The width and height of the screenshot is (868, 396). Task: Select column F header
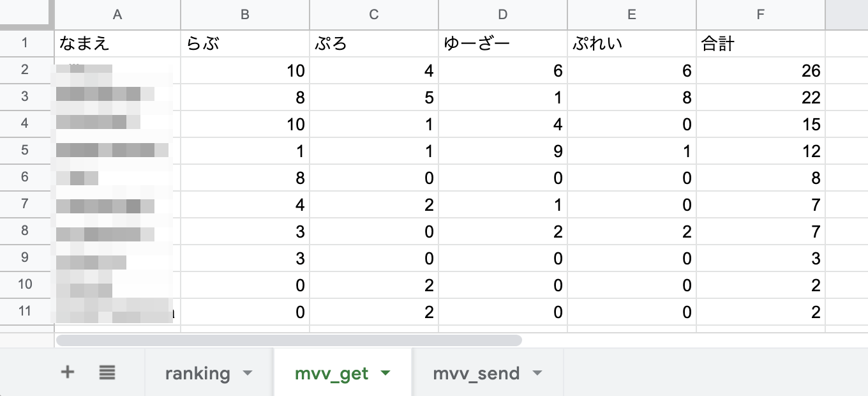[x=760, y=15]
